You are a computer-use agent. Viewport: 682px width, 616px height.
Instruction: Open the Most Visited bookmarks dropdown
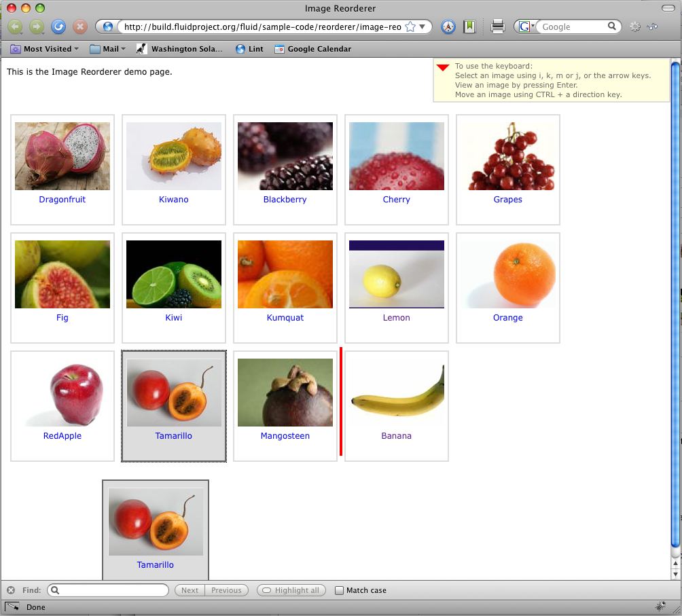tap(45, 49)
